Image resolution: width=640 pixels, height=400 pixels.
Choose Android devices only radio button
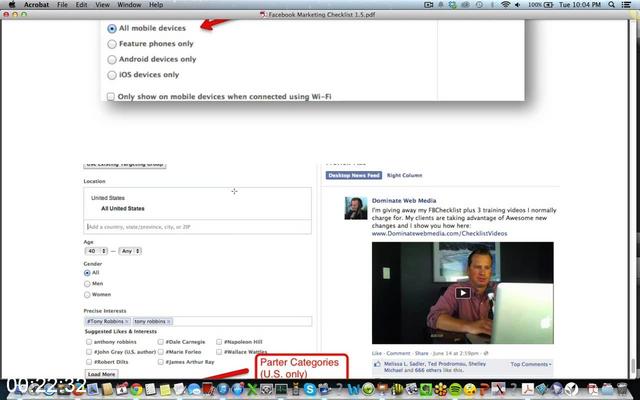click(x=112, y=59)
